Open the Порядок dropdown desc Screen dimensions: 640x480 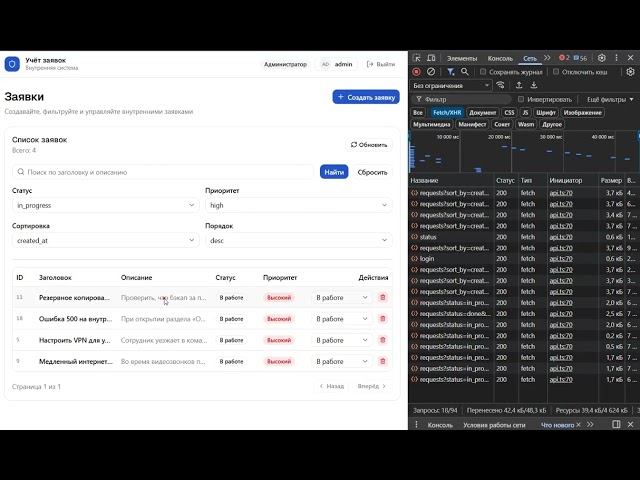(299, 240)
